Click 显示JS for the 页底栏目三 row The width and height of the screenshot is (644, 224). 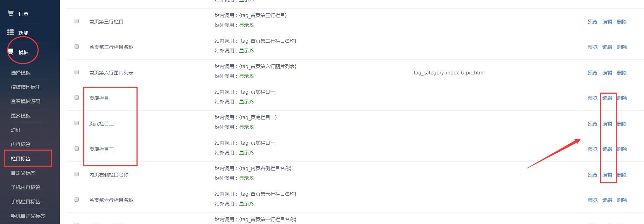point(246,153)
